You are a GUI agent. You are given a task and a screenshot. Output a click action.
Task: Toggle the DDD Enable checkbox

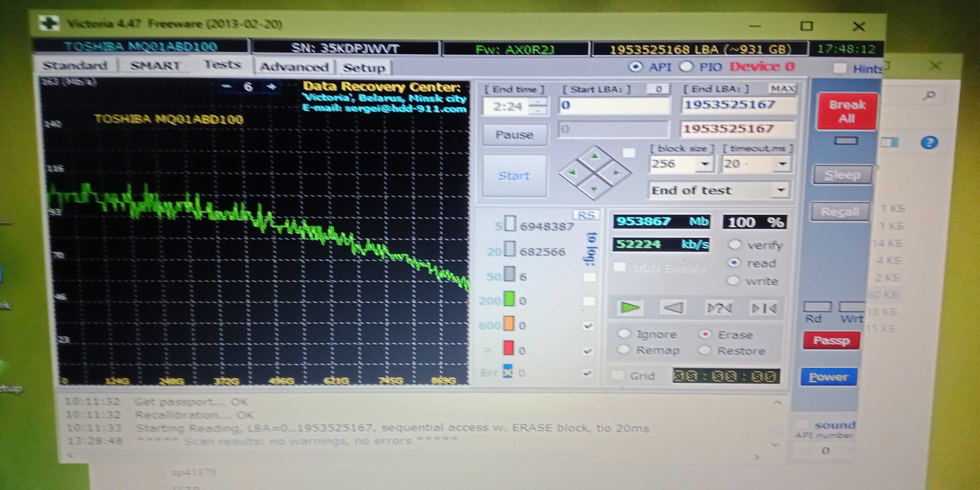pos(620,267)
